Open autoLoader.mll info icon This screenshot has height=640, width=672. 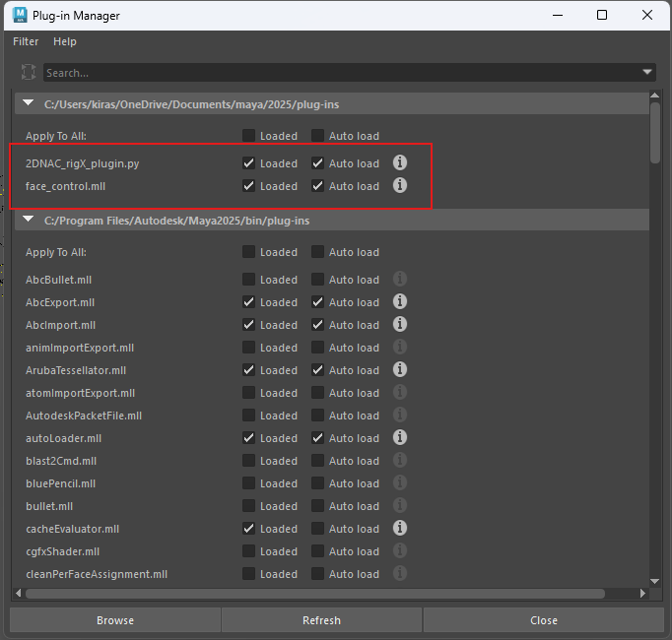(400, 438)
